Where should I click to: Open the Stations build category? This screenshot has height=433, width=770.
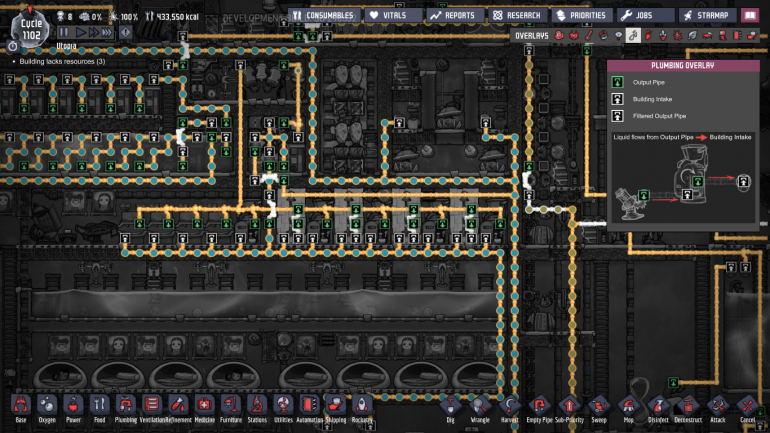point(257,408)
